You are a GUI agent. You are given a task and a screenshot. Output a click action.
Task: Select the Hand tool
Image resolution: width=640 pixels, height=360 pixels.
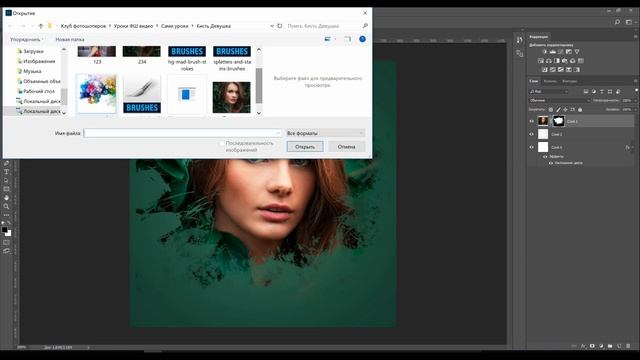click(x=6, y=198)
